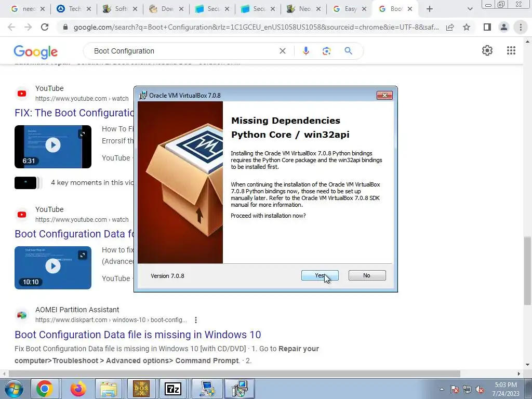This screenshot has width=532, height=399.
Task: Open the Windows Start menu
Action: (14, 389)
